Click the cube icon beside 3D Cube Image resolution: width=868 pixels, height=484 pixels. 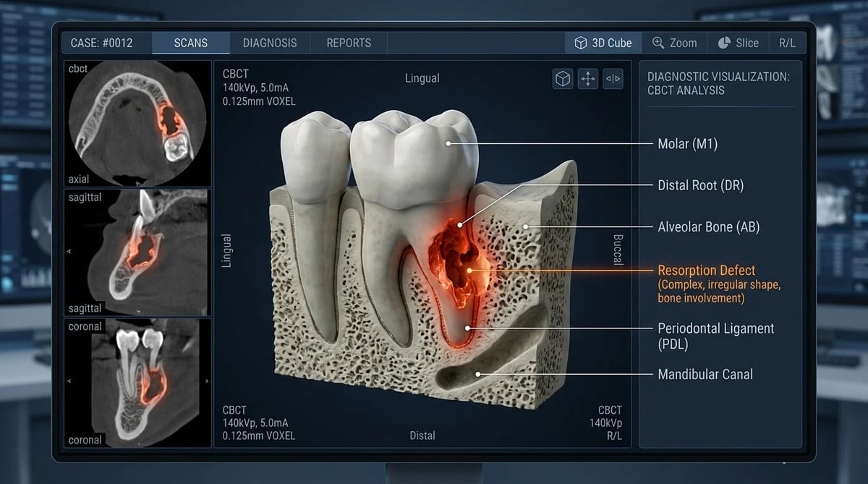click(x=581, y=43)
